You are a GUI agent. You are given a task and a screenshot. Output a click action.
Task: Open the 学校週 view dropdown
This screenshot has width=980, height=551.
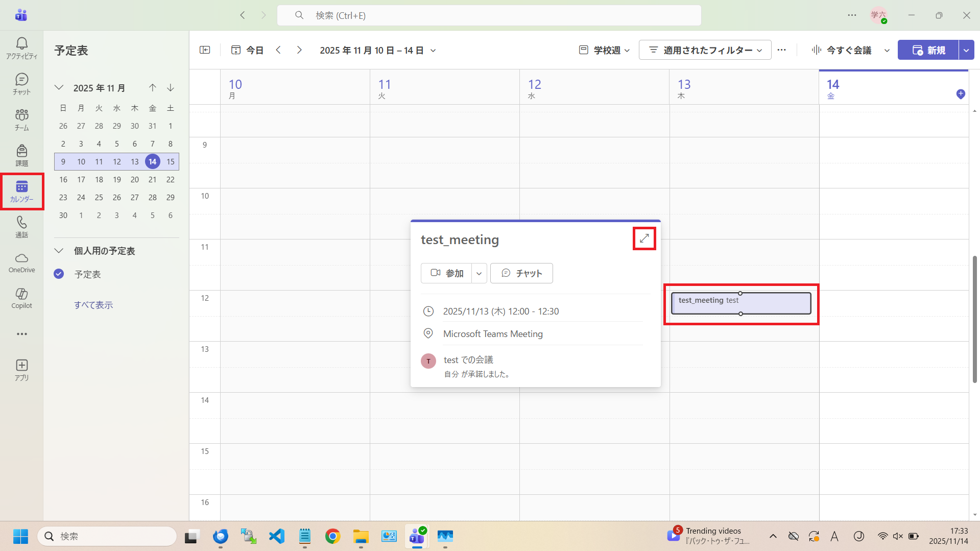(605, 50)
